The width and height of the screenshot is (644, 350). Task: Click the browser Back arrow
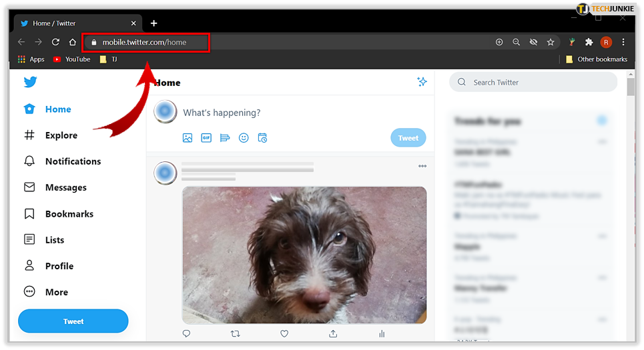click(21, 42)
